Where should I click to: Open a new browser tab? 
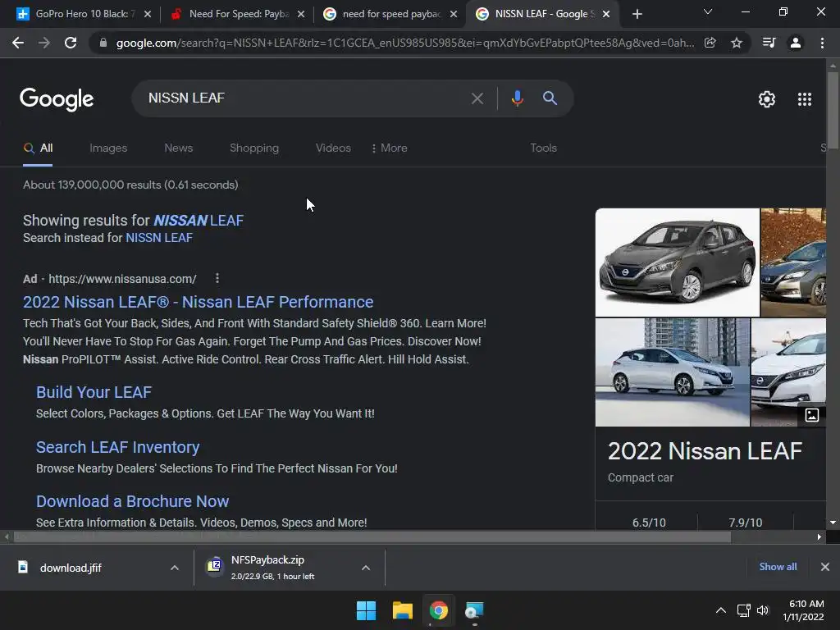coord(637,14)
